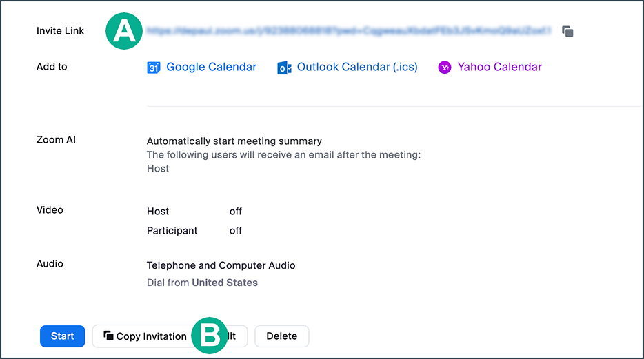Open the blurred invite link URL

tap(349, 31)
